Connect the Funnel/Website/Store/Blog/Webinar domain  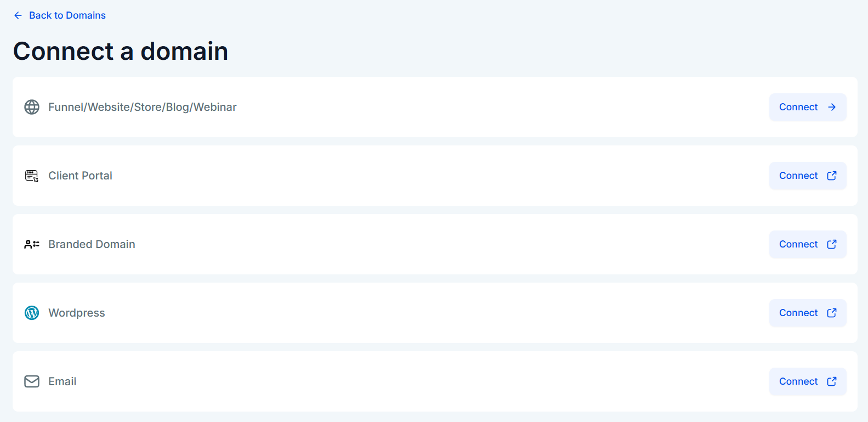[x=808, y=107]
